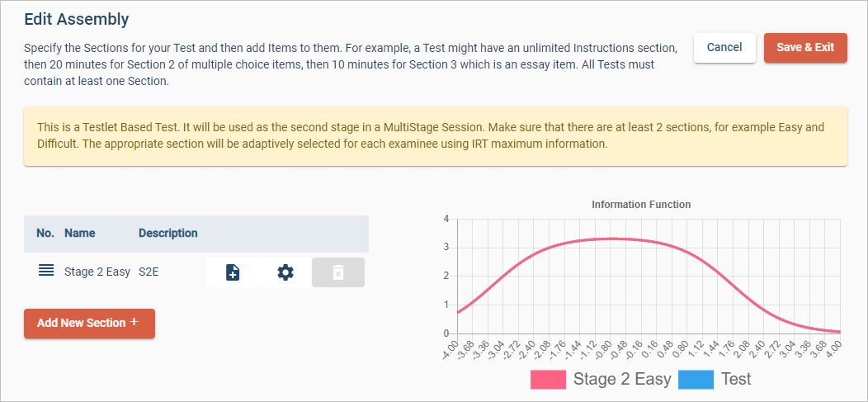
Task: Open the section settings gear icon
Action: click(x=285, y=272)
